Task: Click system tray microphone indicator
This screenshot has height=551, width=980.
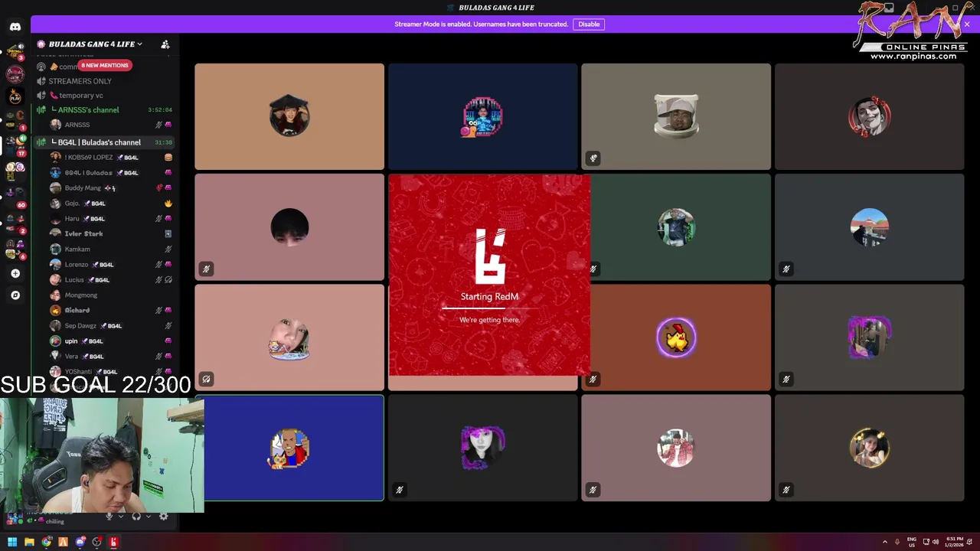Action: point(897,542)
